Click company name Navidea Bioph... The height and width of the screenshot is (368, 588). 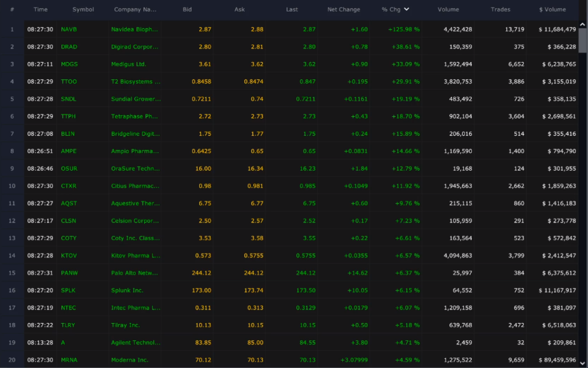[134, 29]
